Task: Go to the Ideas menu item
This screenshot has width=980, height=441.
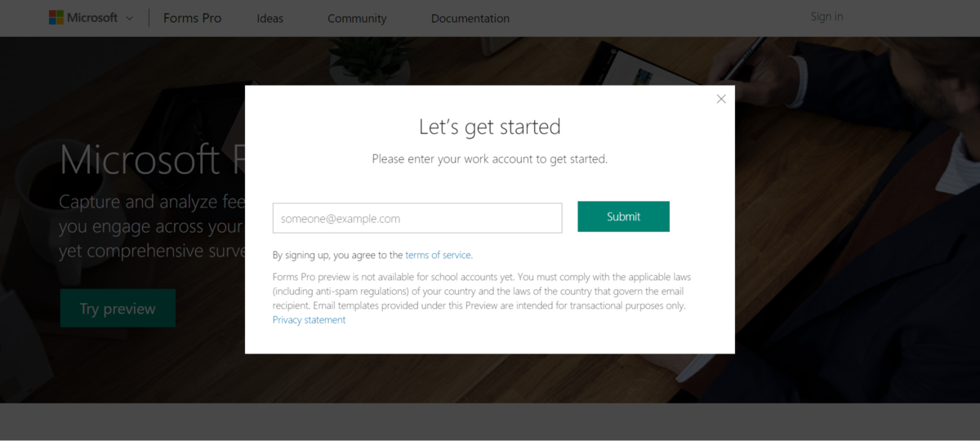Action: coord(269,18)
